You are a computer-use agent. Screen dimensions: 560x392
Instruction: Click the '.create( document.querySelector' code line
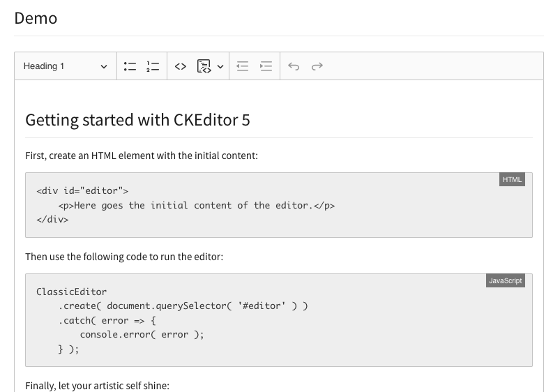pos(183,306)
